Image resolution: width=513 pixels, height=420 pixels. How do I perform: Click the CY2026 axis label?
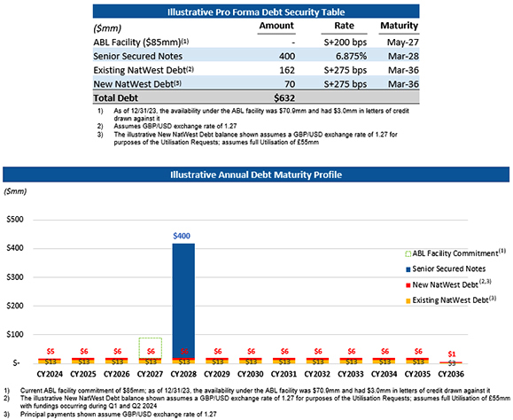[x=116, y=374]
